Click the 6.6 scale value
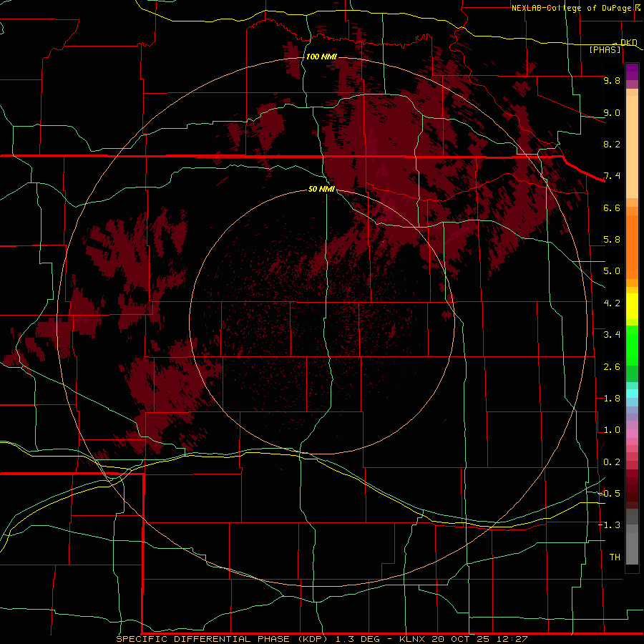The width and height of the screenshot is (644, 644). (x=612, y=208)
